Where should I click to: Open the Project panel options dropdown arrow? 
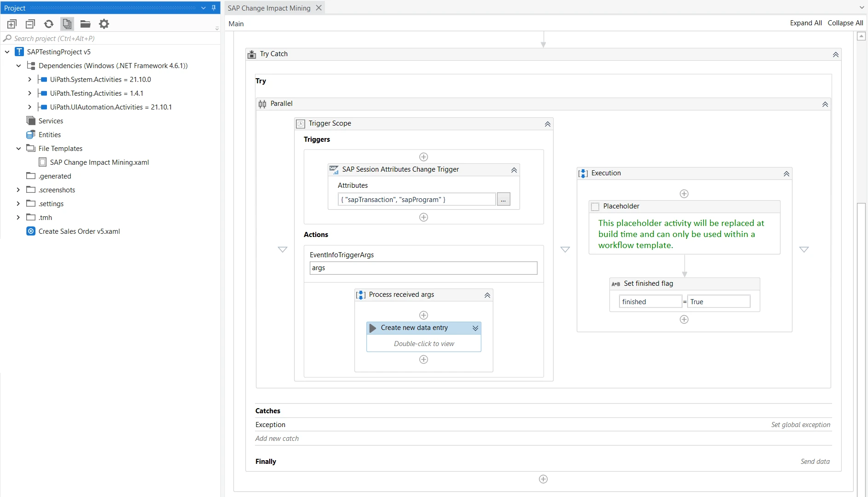pos(203,8)
